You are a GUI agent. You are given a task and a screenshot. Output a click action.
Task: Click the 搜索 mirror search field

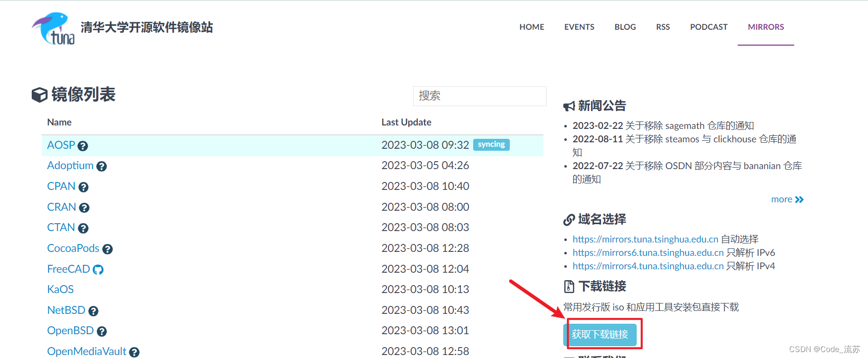click(x=480, y=96)
